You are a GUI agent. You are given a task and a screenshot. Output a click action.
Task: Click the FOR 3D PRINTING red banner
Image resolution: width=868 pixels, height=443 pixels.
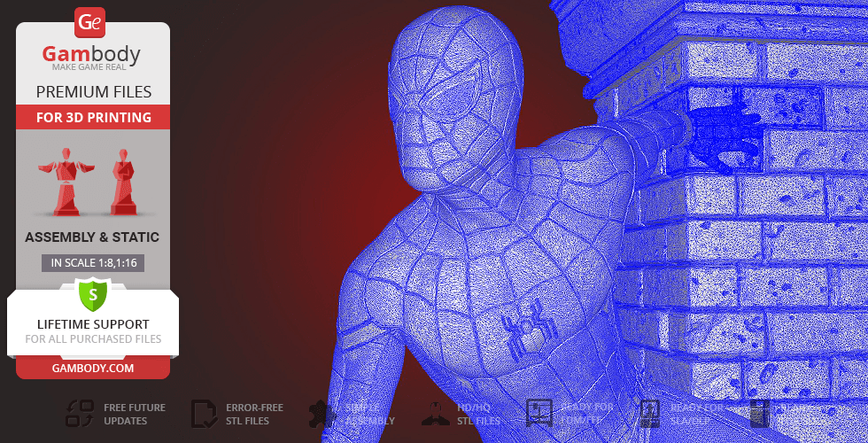click(93, 117)
